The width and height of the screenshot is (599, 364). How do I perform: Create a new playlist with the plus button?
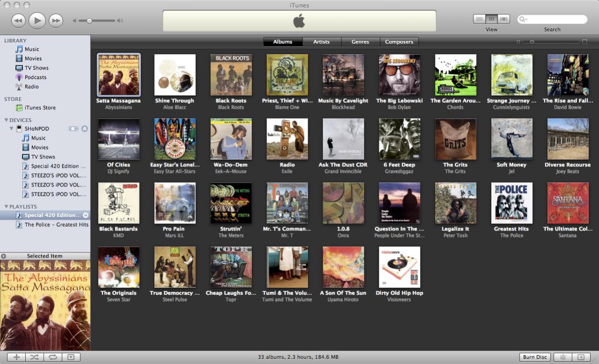tap(16, 357)
